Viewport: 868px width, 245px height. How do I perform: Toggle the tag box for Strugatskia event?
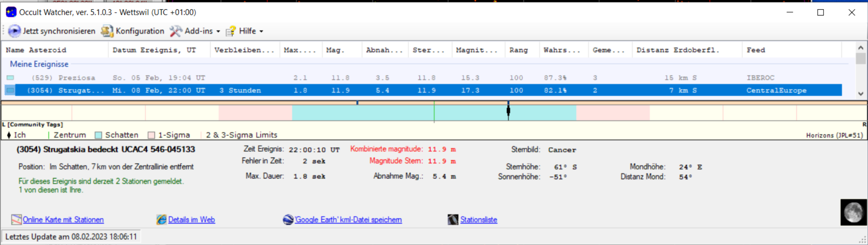tap(10, 90)
